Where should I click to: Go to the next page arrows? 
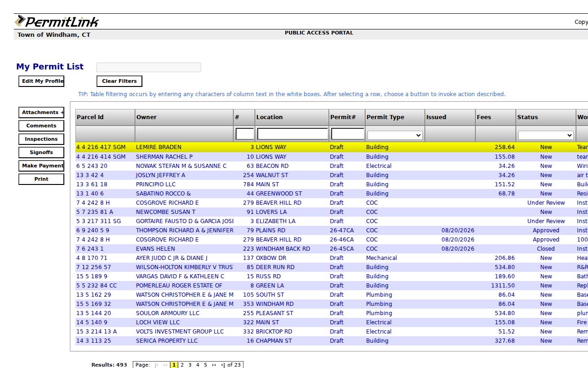pos(214,365)
